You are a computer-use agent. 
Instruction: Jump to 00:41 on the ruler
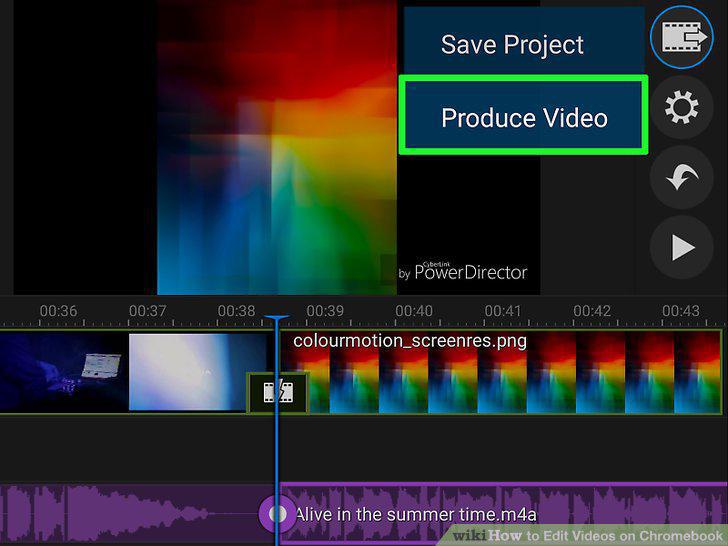coord(503,311)
